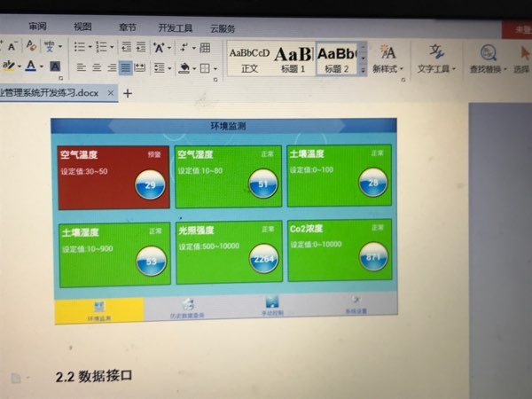Click the numbered list icon
This screenshot has width=532, height=399.
(101, 47)
